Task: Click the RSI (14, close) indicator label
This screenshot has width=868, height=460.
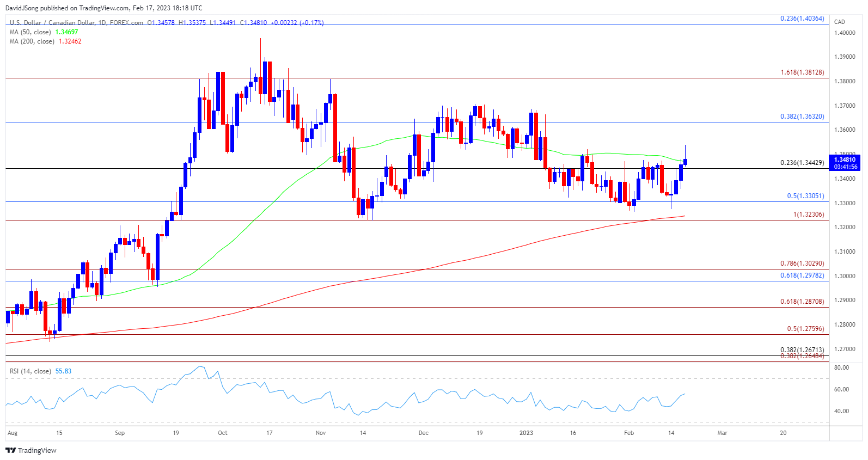Action: tap(30, 371)
